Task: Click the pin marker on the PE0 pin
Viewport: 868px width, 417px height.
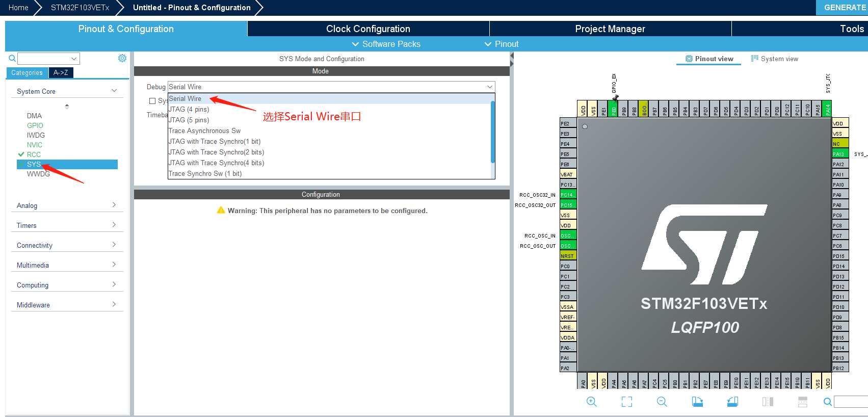Action: point(615,98)
